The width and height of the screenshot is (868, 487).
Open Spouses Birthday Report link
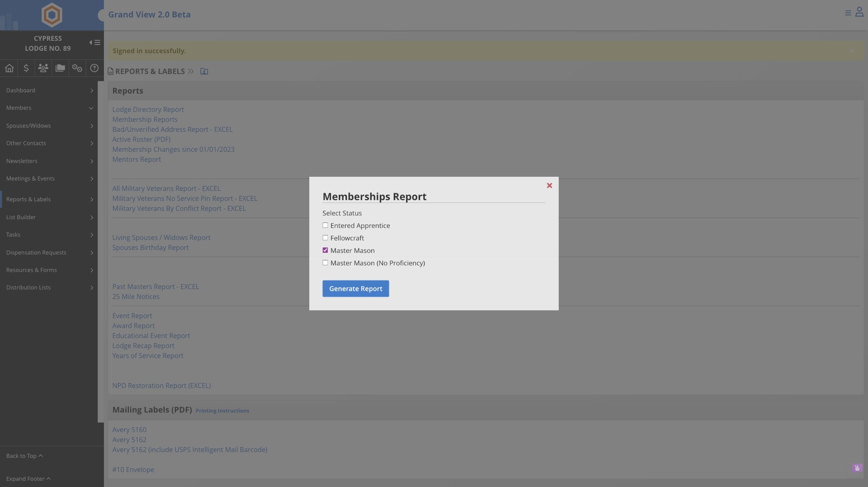point(150,247)
